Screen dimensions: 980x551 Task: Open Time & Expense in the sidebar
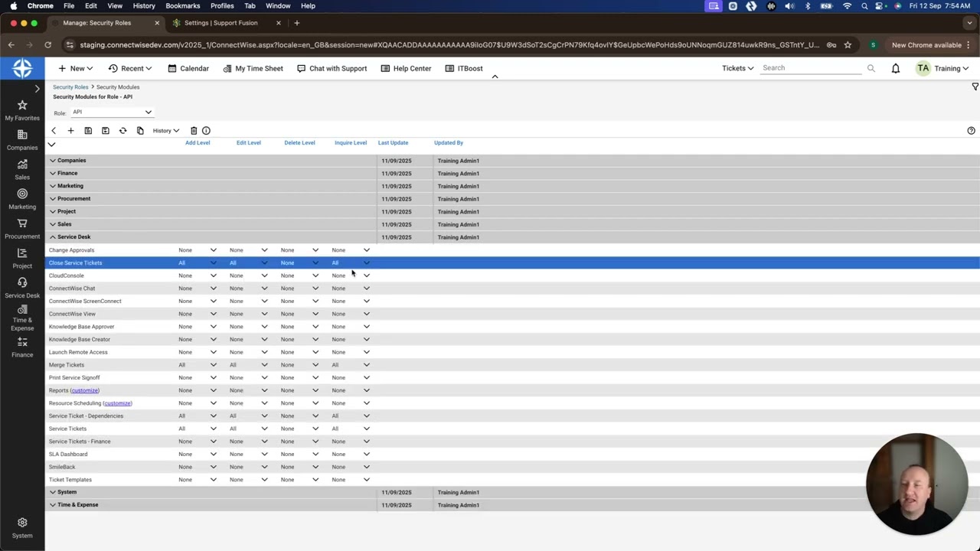pyautogui.click(x=22, y=319)
